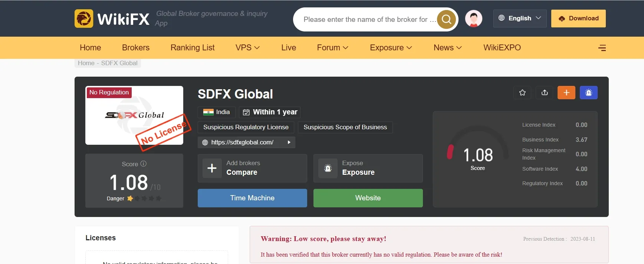This screenshot has width=644, height=264.
Task: Click the plus icon beside Compare
Action: (x=212, y=168)
